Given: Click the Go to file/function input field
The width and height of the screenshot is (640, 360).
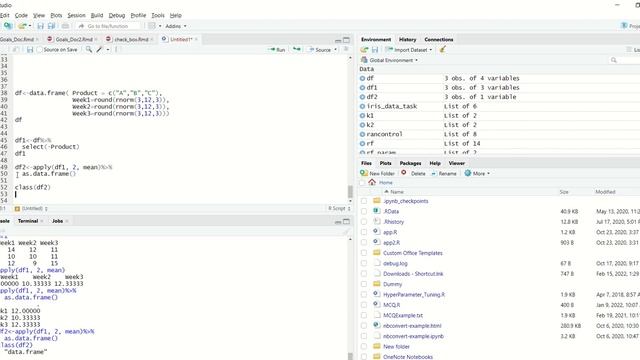Looking at the screenshot, I should (109, 26).
